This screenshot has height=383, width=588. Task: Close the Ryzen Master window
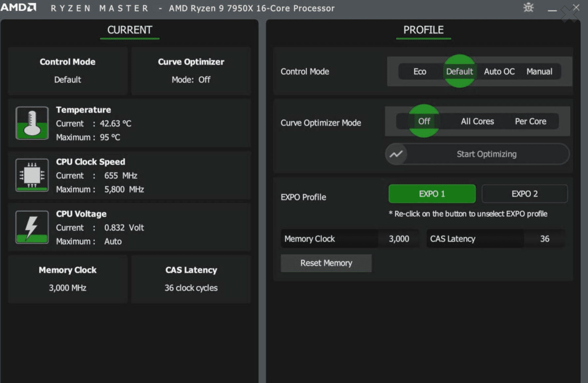click(x=576, y=8)
